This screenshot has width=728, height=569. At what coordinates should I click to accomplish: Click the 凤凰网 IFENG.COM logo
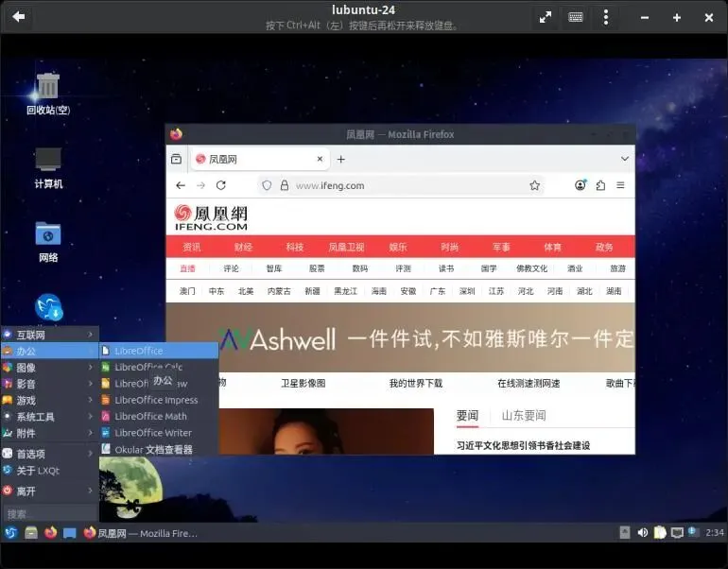point(211,217)
